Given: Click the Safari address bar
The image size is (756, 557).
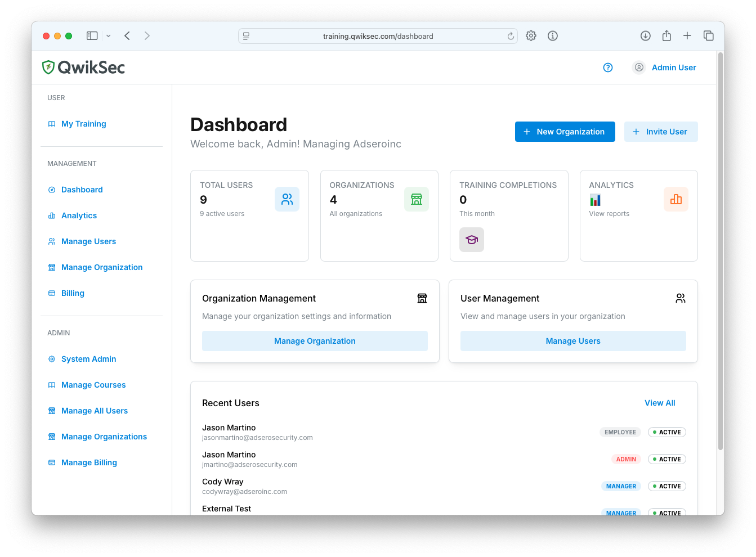Looking at the screenshot, I should [378, 36].
